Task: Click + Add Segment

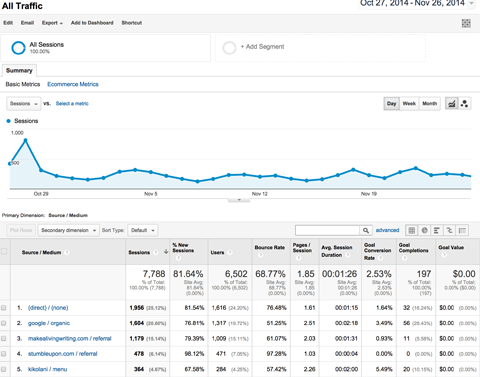Action: pyautogui.click(x=262, y=47)
